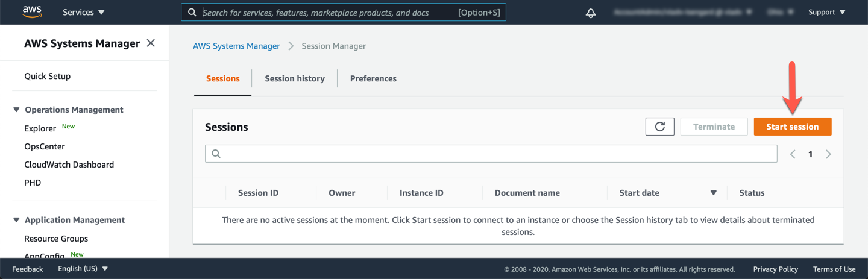Open the Services dropdown menu
868x279 pixels.
(84, 12)
